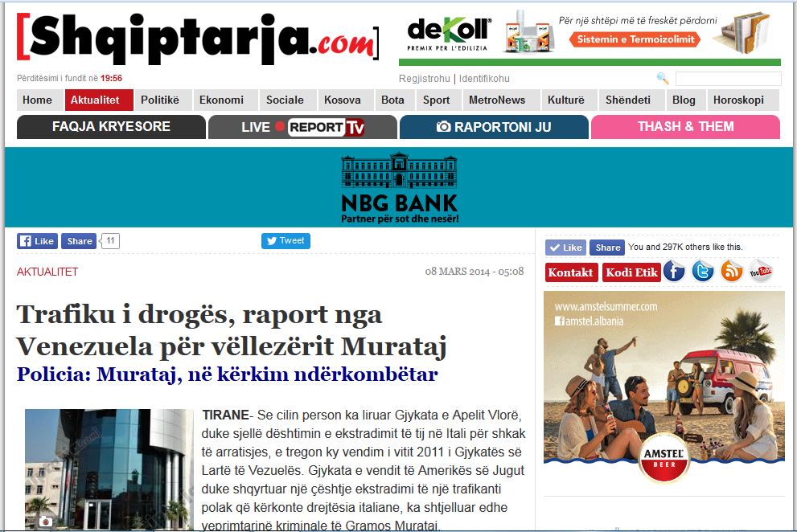This screenshot has height=532, width=797.
Task: Open the Politikë menu tab
Action: (160, 100)
